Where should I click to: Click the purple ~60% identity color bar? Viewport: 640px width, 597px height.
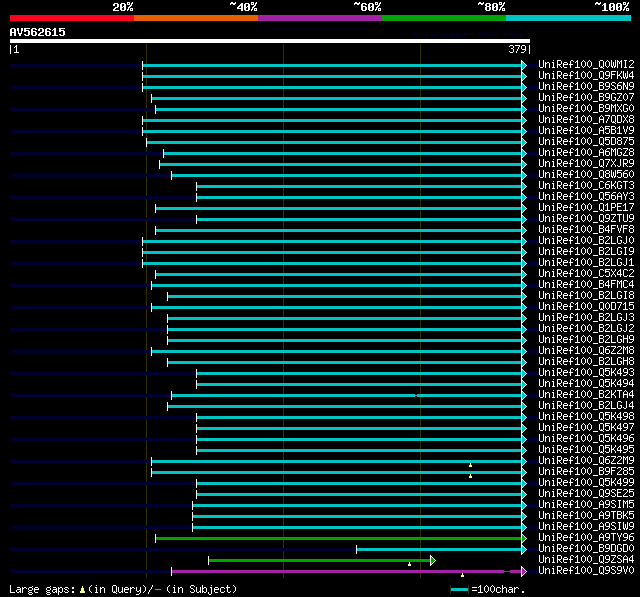[320, 18]
